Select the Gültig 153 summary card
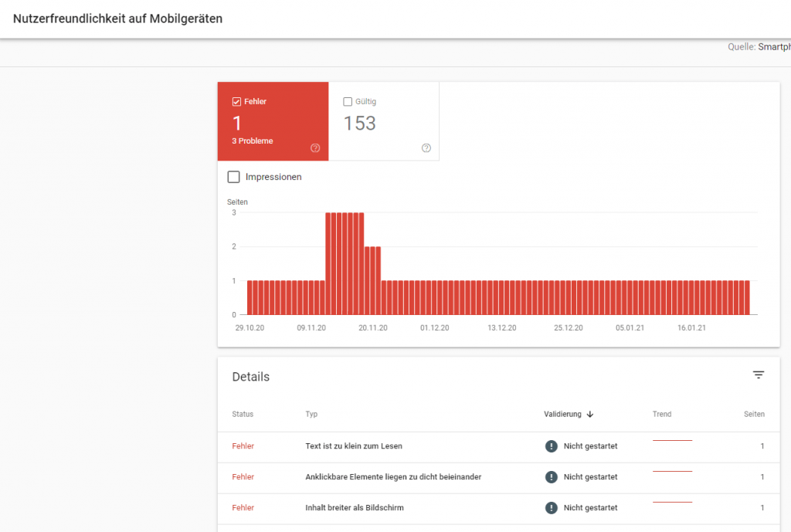 tap(384, 121)
